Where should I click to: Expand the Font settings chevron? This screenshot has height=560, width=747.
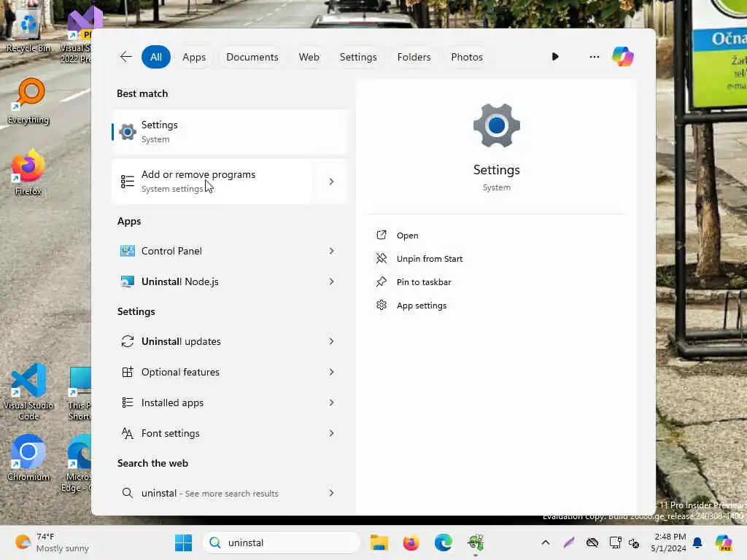click(331, 433)
